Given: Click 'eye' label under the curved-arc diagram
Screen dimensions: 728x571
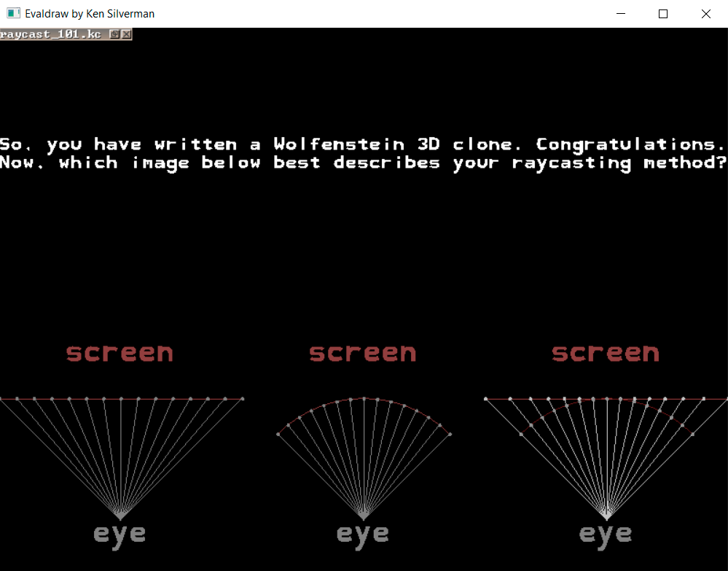Looking at the screenshot, I should (363, 535).
